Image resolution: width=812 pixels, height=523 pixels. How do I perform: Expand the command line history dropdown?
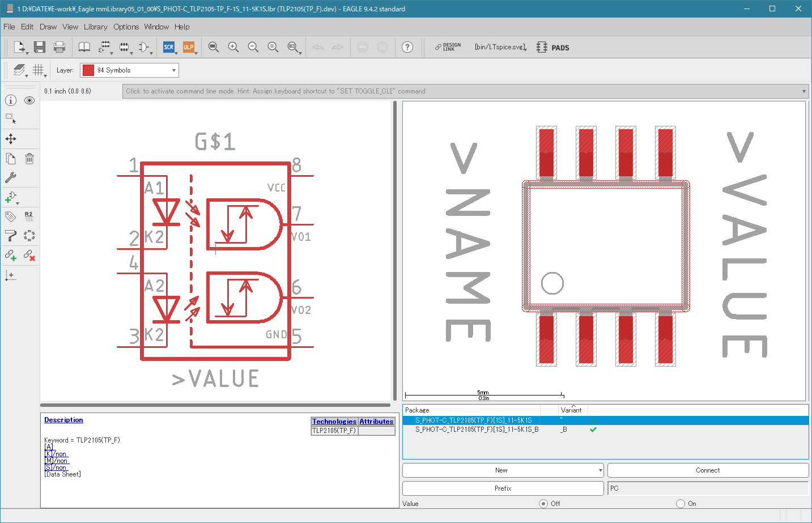804,91
